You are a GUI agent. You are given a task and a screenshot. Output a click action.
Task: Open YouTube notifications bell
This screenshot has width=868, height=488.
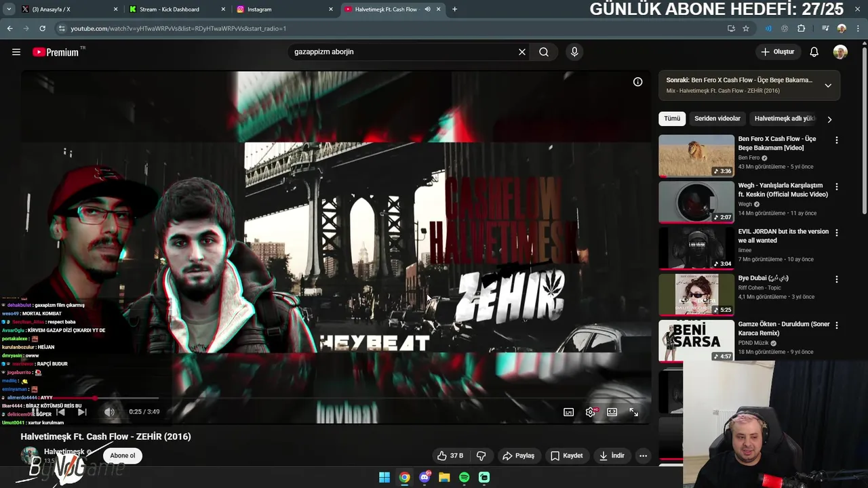click(814, 52)
